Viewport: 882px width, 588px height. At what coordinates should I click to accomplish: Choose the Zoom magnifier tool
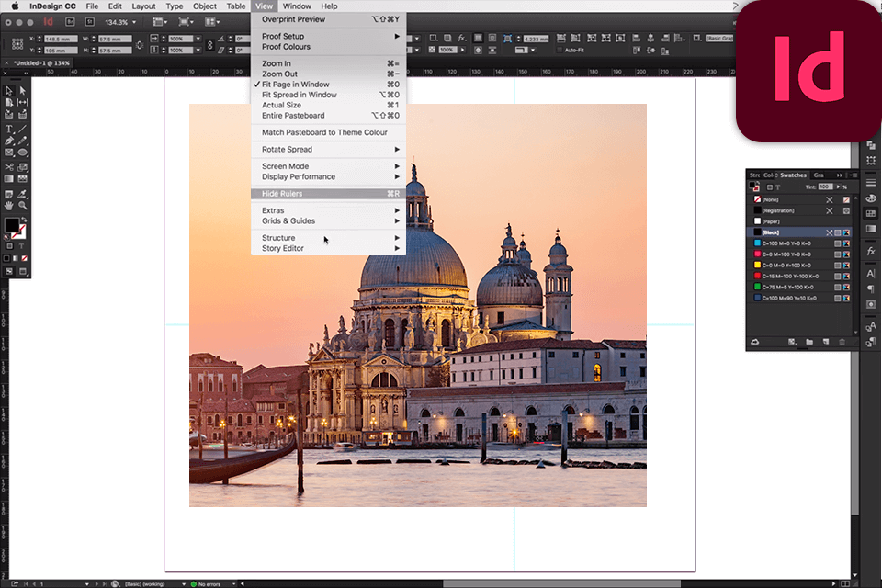23,205
